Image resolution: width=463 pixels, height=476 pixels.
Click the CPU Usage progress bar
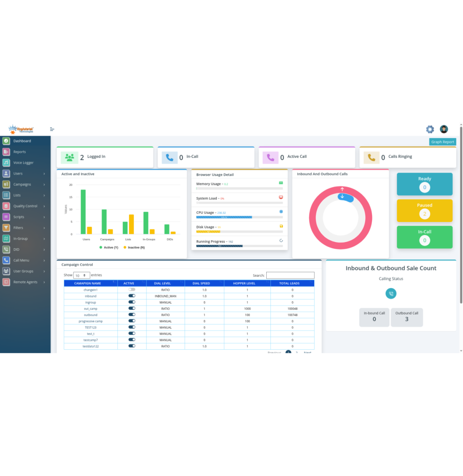[x=240, y=217]
